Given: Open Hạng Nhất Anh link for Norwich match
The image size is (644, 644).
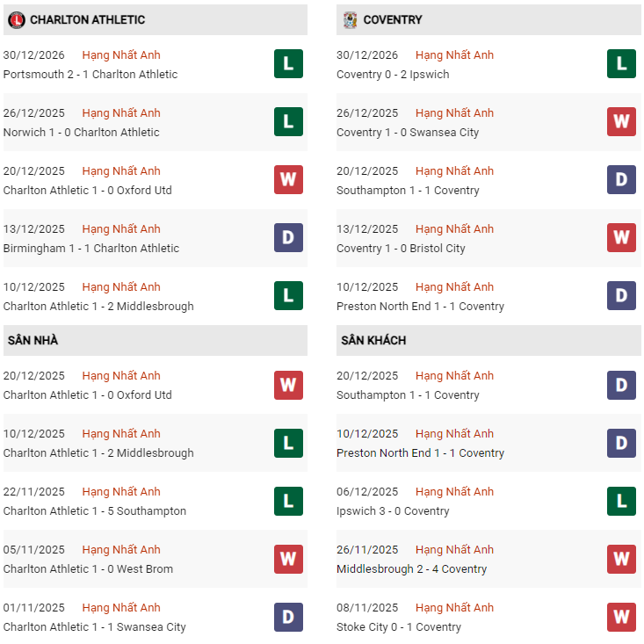Looking at the screenshot, I should click(121, 112).
